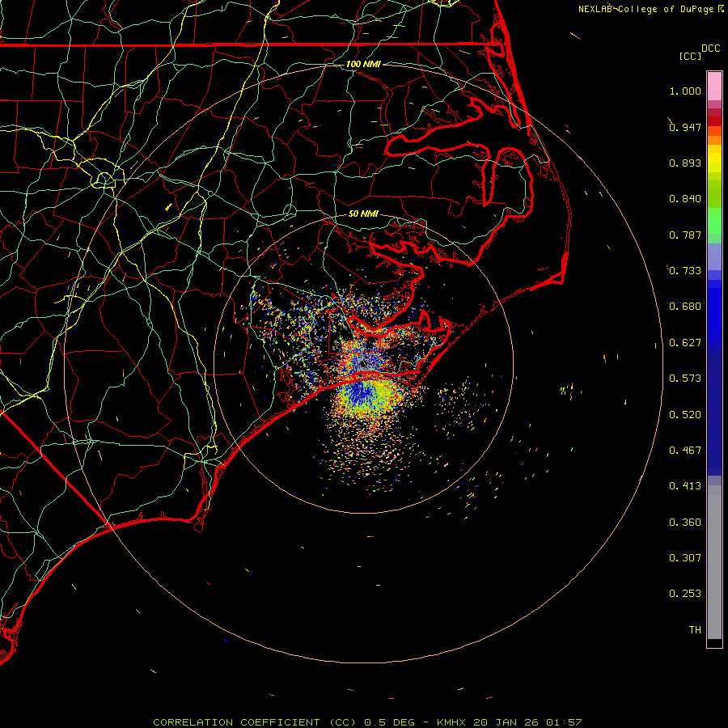728x728 pixels.
Task: Select the 0.360 scale value
Action: point(685,523)
